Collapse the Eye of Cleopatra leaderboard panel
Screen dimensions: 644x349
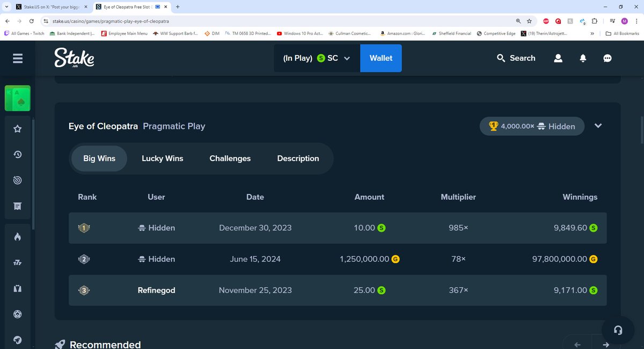(x=598, y=126)
